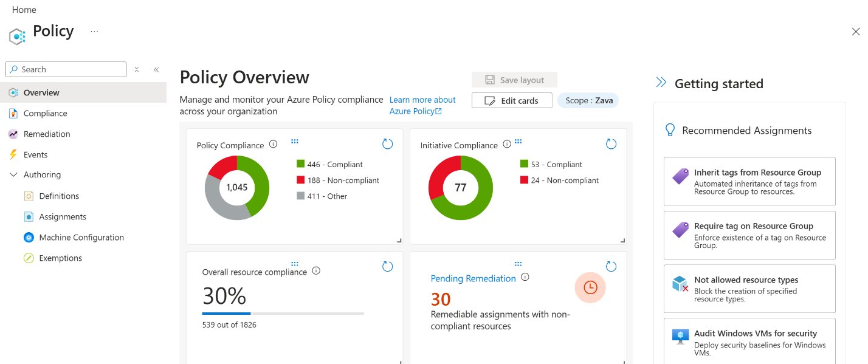The image size is (868, 364).
Task: Open Machine Configuration page
Action: click(81, 238)
